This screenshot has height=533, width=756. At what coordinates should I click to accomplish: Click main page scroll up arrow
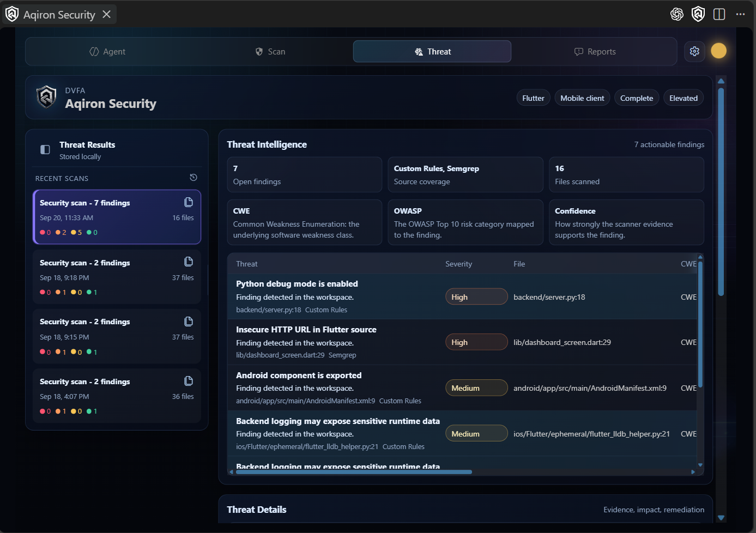[x=721, y=81]
